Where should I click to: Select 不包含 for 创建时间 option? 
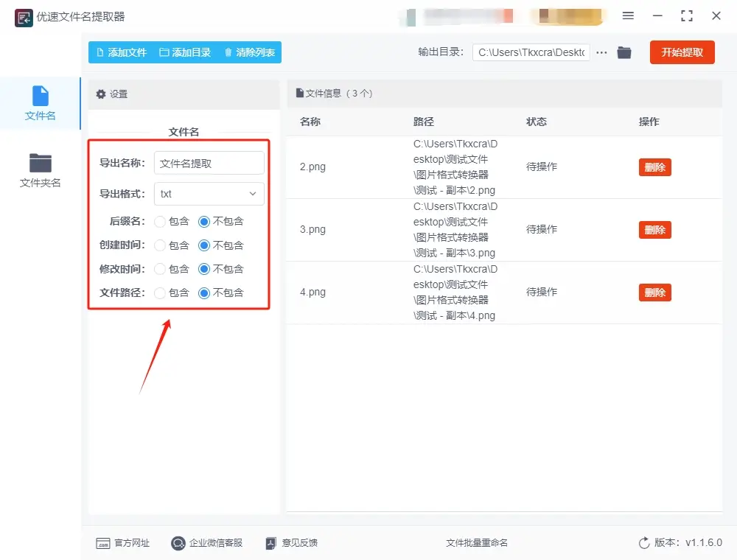205,245
